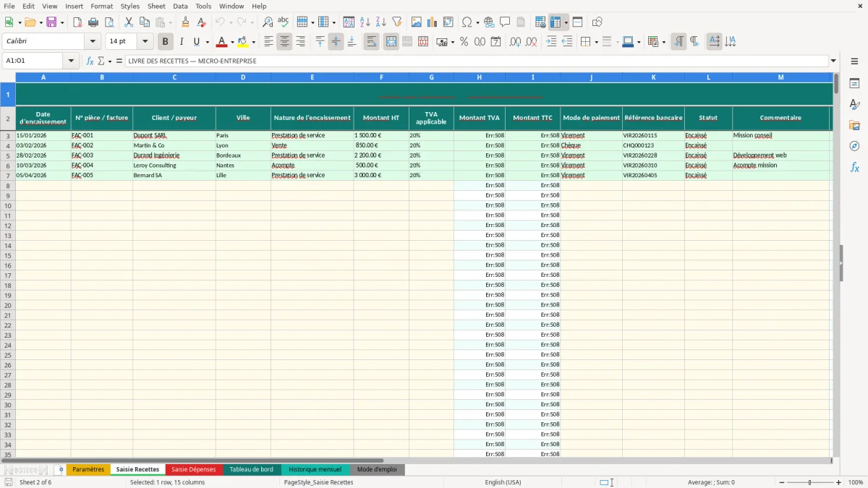Open the font color dropdown arrow
Screen dimensions: 868x488
(232, 42)
